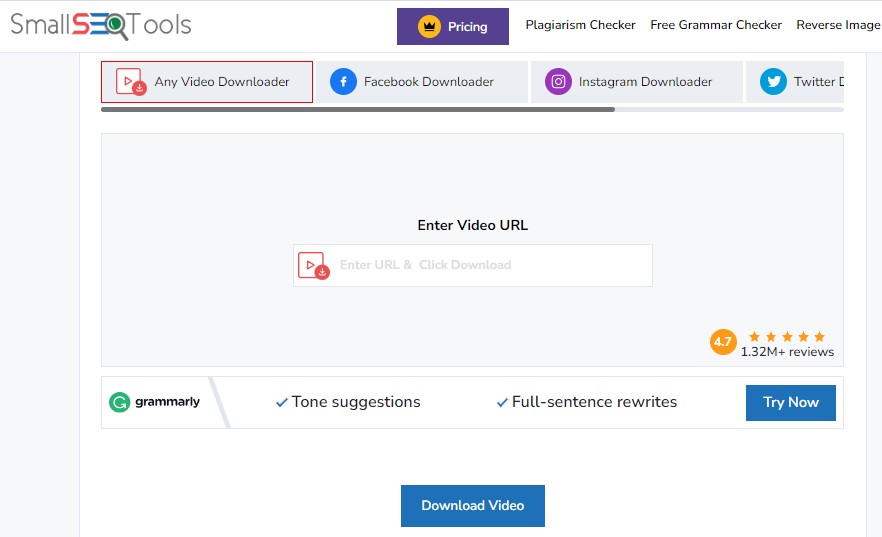Click the SmallSEOTools logo
The height and width of the screenshot is (537, 882).
[x=101, y=25]
